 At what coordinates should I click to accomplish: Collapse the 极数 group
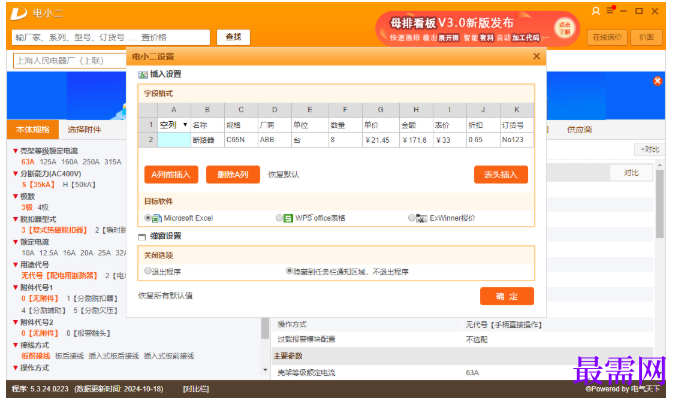tap(15, 197)
